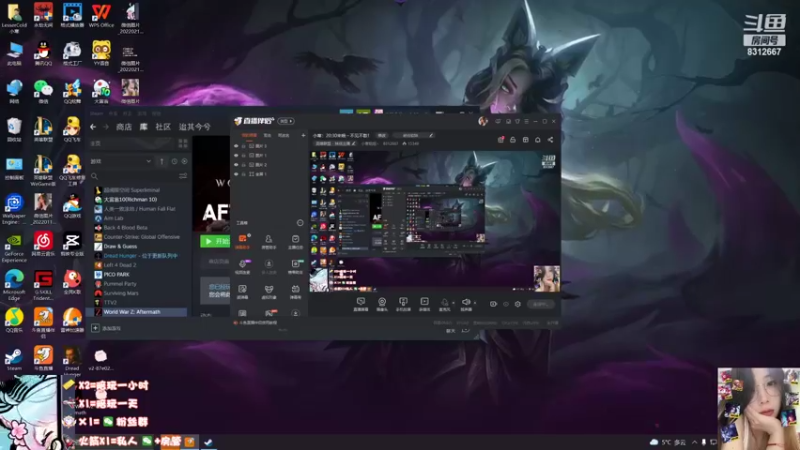
Task: Open the notification bell in streaming app
Action: pyautogui.click(x=538, y=140)
